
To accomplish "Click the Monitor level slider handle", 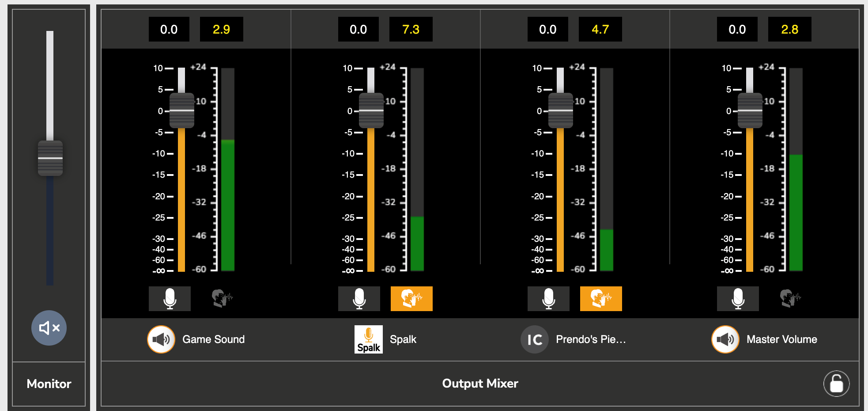I will coord(50,158).
